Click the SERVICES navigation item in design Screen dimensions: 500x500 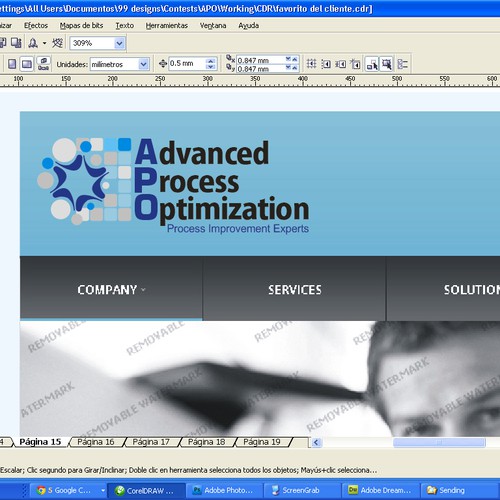(x=295, y=289)
